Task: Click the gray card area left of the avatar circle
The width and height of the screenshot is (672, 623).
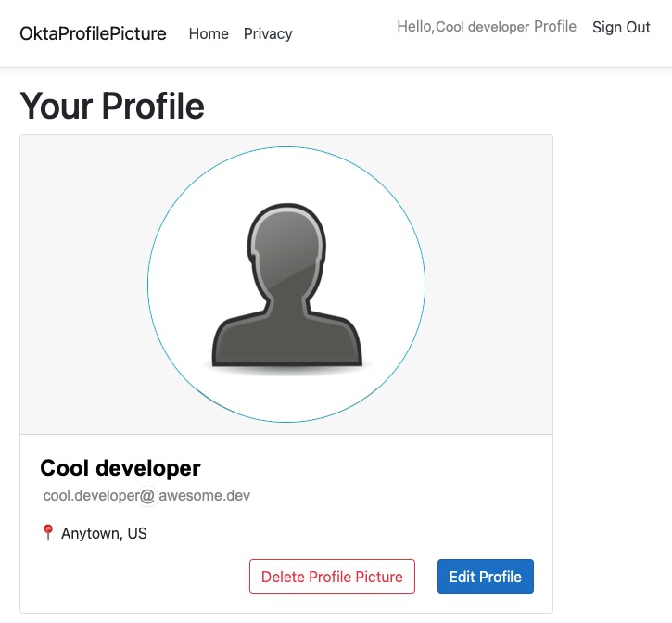Action: (83, 286)
